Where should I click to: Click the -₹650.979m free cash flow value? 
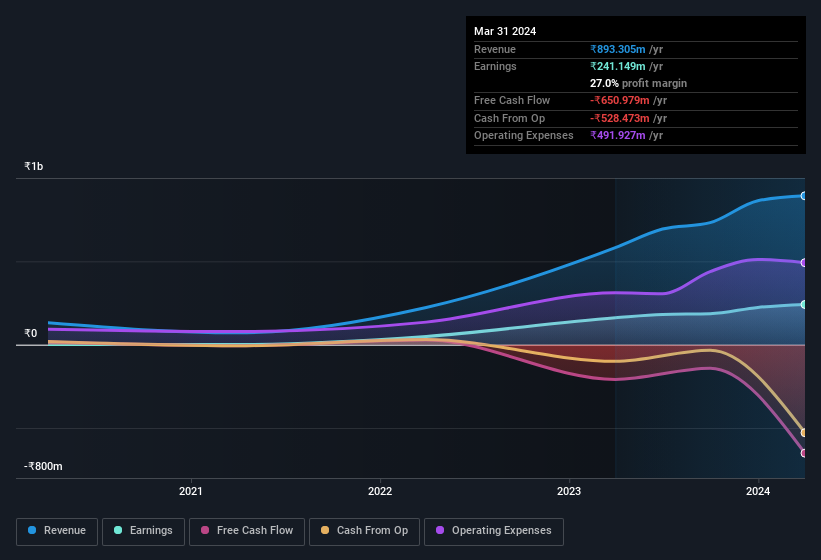(620, 100)
